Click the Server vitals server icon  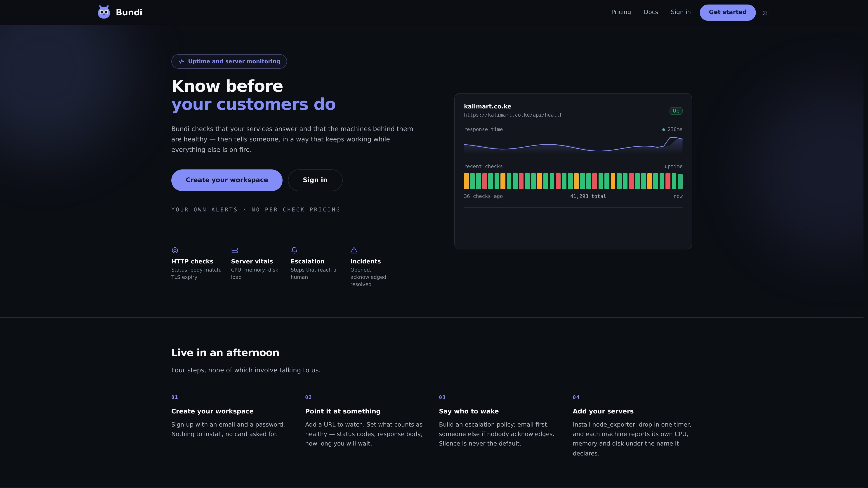(x=235, y=250)
